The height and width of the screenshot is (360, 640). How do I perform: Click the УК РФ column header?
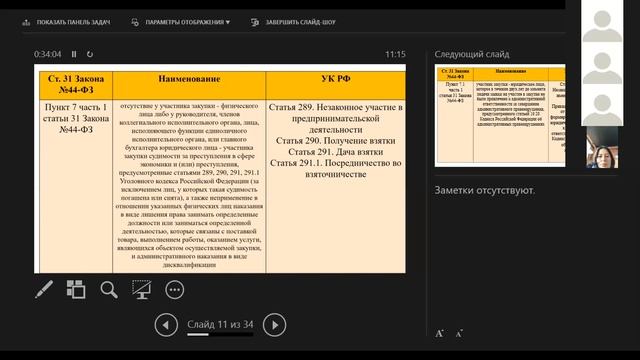coord(336,85)
